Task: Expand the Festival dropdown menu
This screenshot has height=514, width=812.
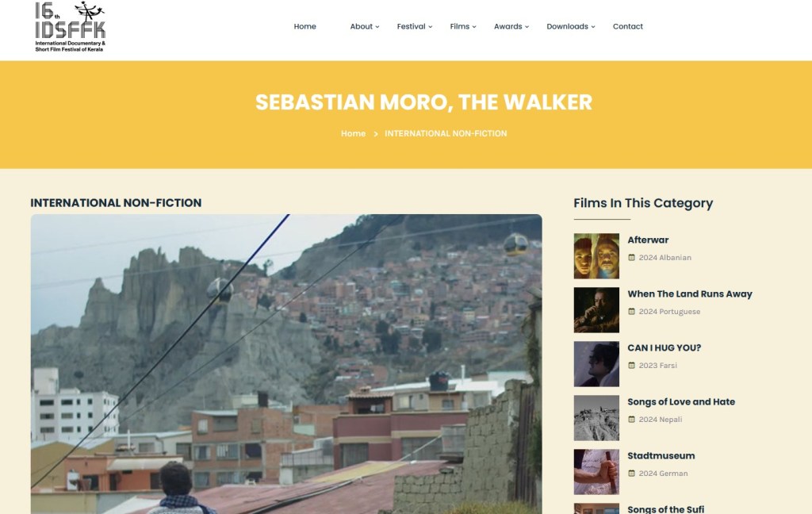Action: [x=414, y=26]
